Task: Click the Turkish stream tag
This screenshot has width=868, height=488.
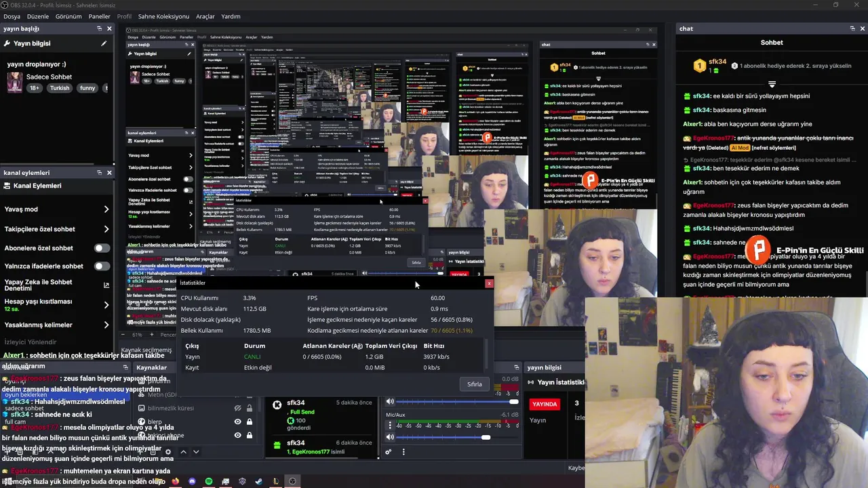Action: [x=60, y=88]
